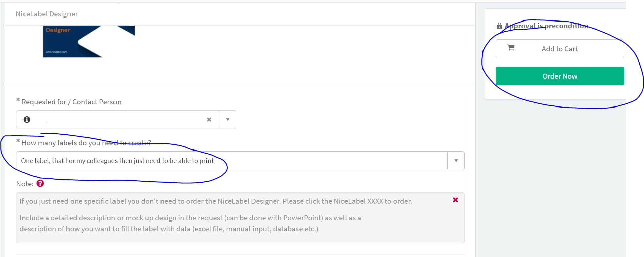Click the shopping cart icon

point(511,48)
